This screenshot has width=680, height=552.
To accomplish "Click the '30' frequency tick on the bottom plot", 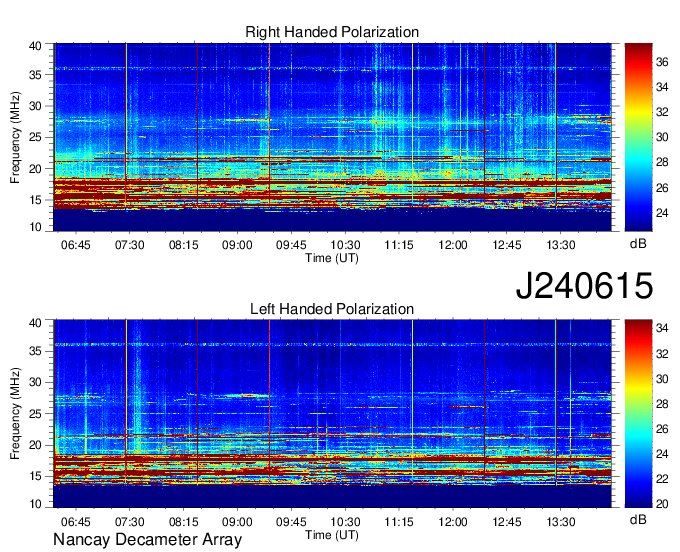I will (36, 382).
